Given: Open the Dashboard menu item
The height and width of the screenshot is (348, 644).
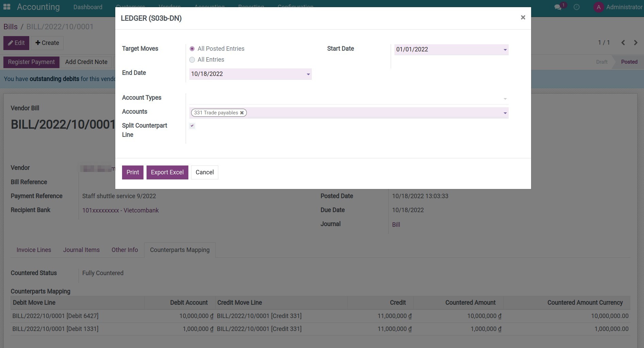Looking at the screenshot, I should (x=88, y=7).
